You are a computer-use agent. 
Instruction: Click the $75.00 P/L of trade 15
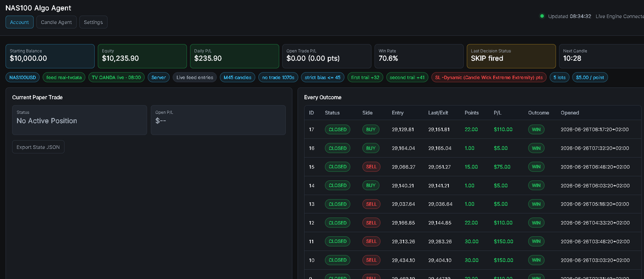[502, 167]
